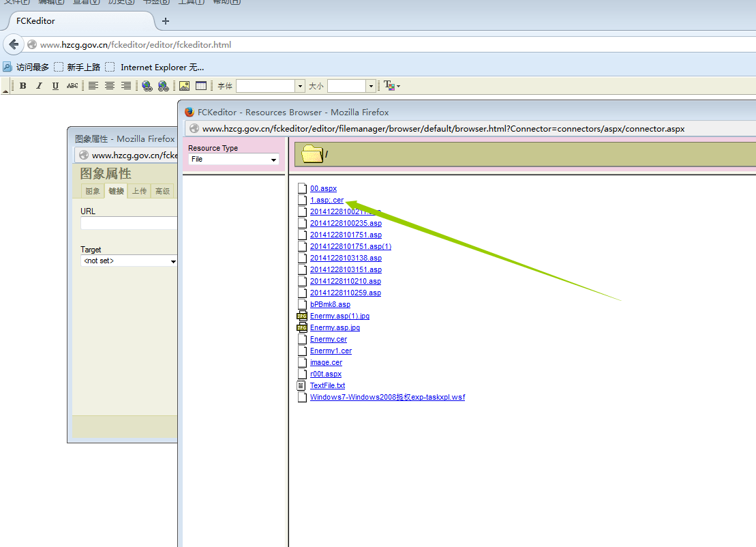
Task: Click the insert link globe icon
Action: point(147,86)
